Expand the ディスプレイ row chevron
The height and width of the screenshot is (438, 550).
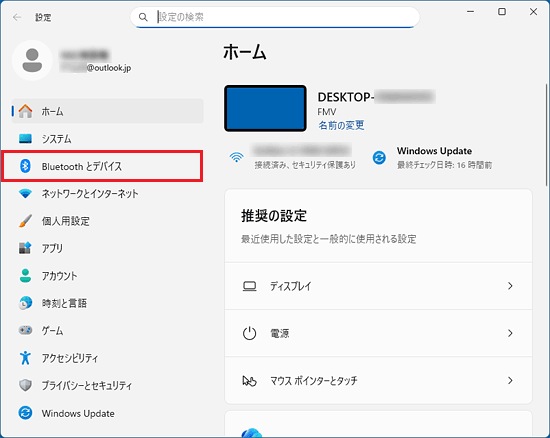pos(510,286)
